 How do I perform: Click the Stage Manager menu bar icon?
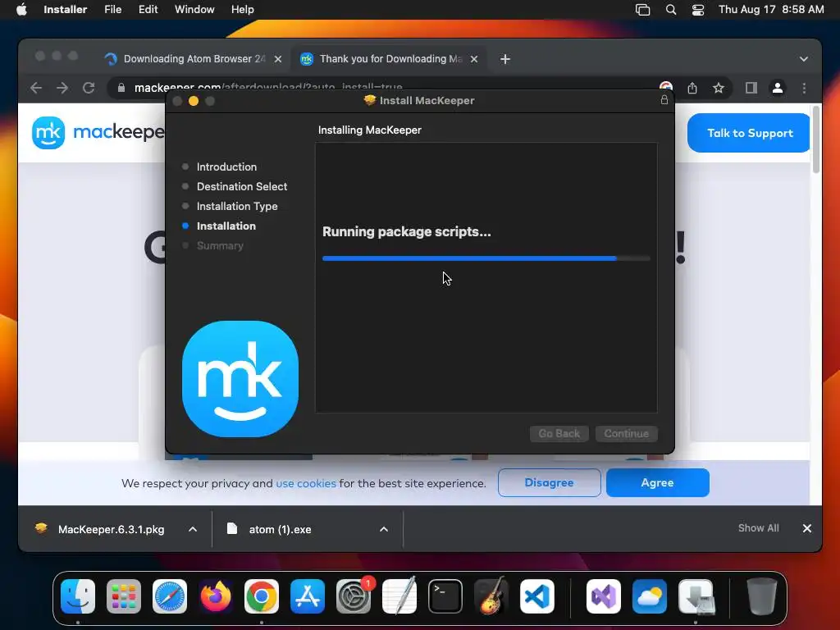642,9
